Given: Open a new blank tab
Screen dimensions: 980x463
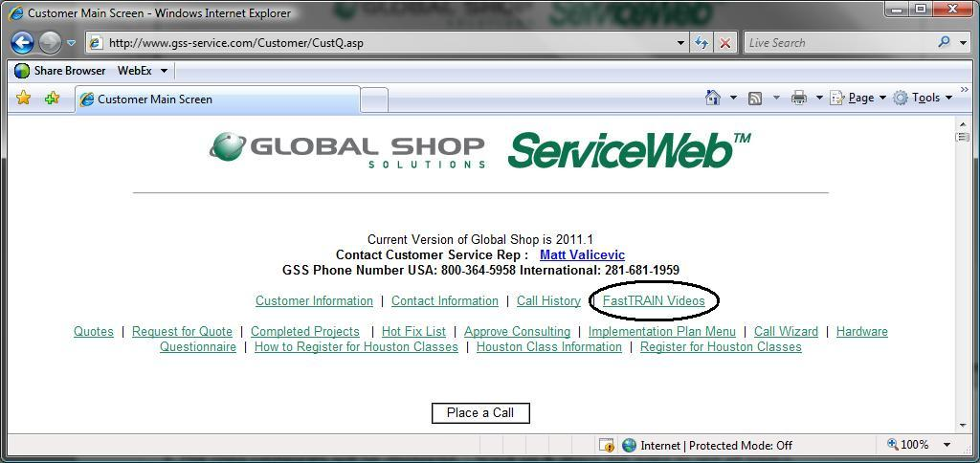Looking at the screenshot, I should click(x=374, y=100).
